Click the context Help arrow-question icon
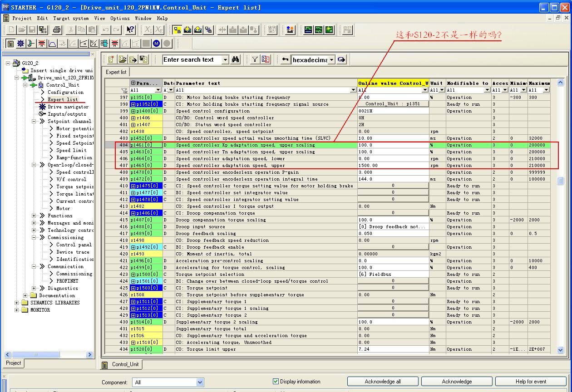 click(x=130, y=30)
